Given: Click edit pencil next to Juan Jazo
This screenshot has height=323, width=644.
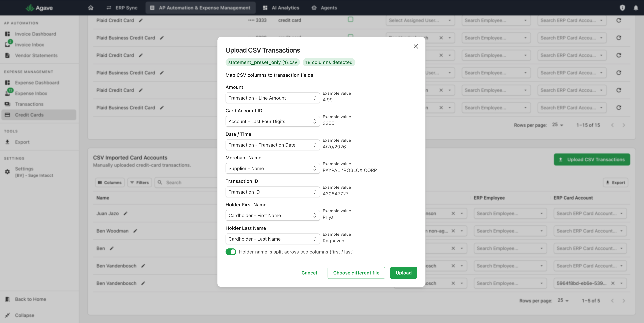Looking at the screenshot, I should (x=126, y=213).
